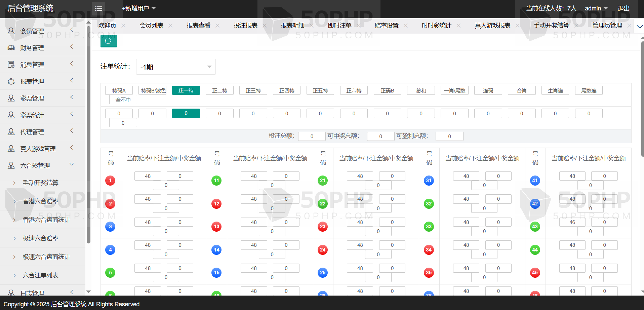
Task: Click blue number 31 ball
Action: click(429, 181)
